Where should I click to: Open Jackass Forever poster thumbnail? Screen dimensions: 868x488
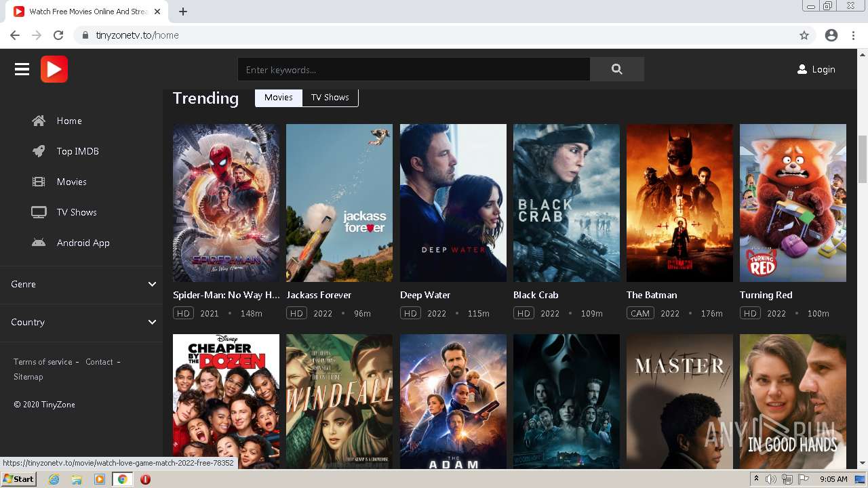pyautogui.click(x=339, y=203)
